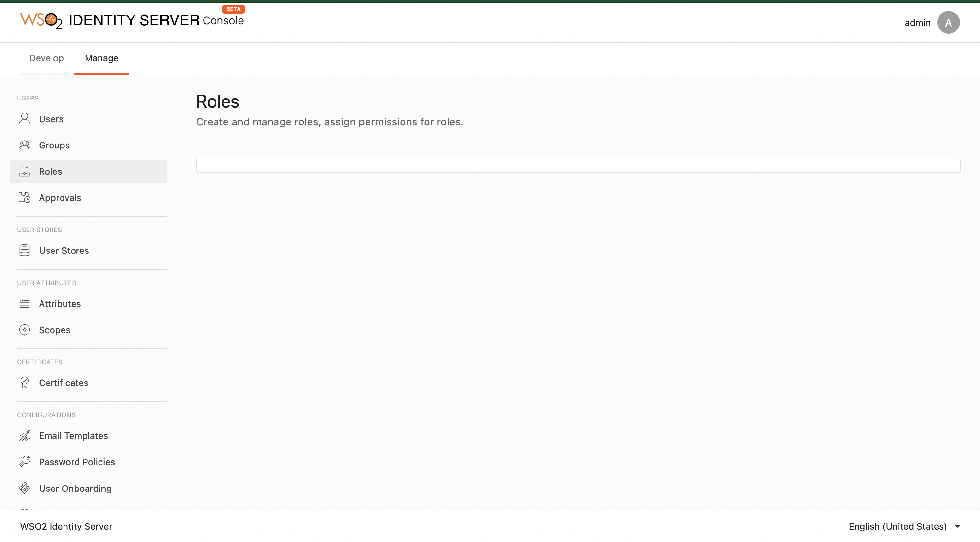
Task: Select the User Stores database icon
Action: (x=24, y=250)
